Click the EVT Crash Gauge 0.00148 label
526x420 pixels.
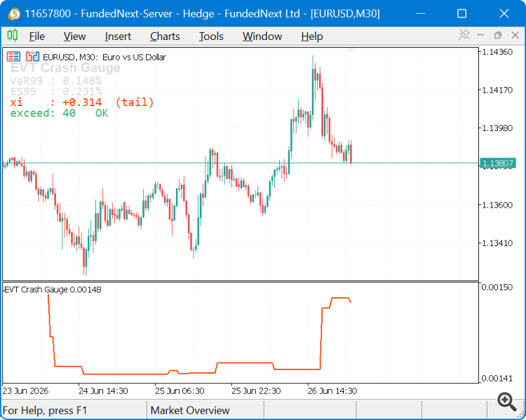click(x=53, y=290)
